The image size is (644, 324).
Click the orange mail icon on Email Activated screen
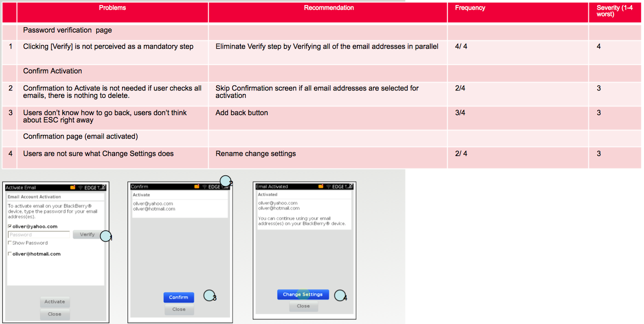321,187
